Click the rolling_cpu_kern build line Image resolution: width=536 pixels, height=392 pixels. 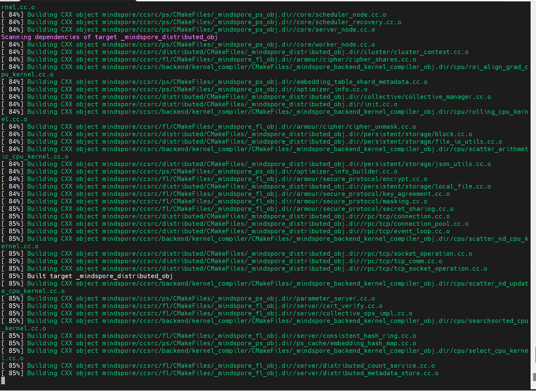pyautogui.click(x=264, y=112)
